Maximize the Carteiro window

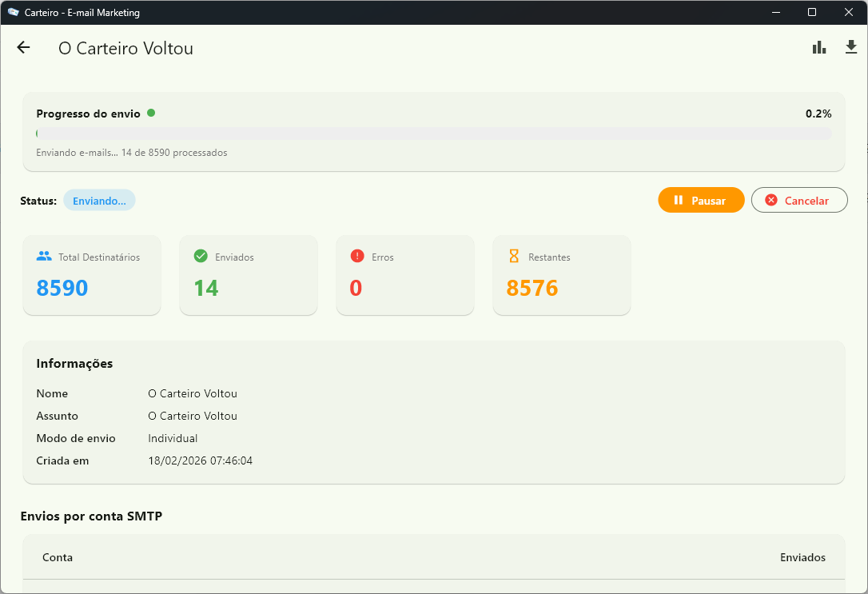[x=812, y=12]
